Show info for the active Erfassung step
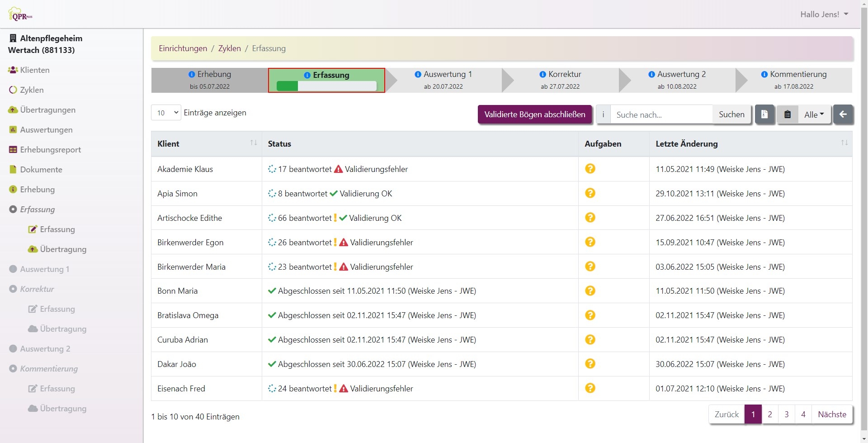The width and height of the screenshot is (868, 443). [307, 75]
